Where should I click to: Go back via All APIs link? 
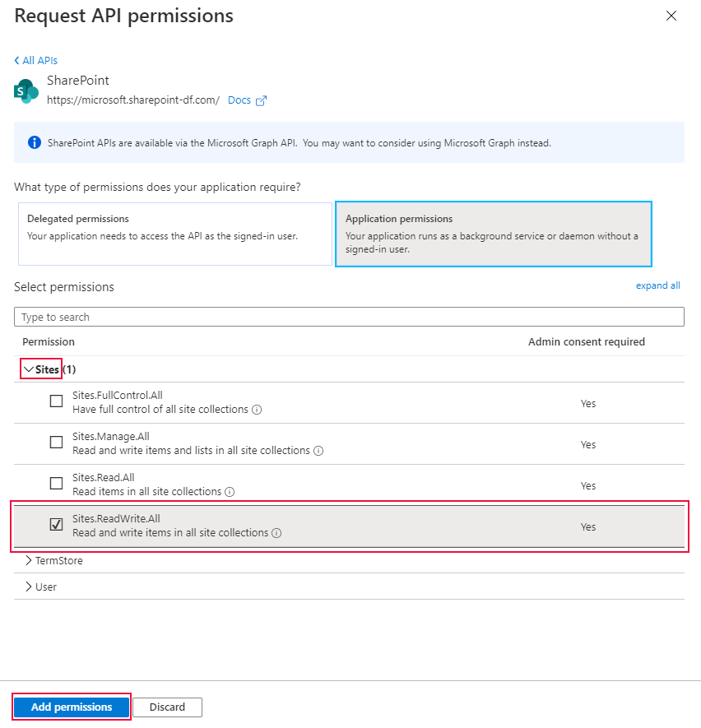pyautogui.click(x=36, y=60)
